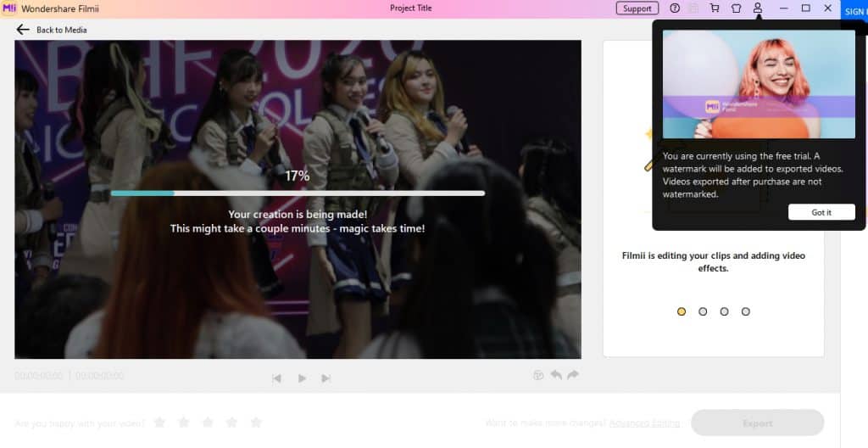Click the shirt icon in title bar
The image size is (868, 448).
click(x=736, y=8)
